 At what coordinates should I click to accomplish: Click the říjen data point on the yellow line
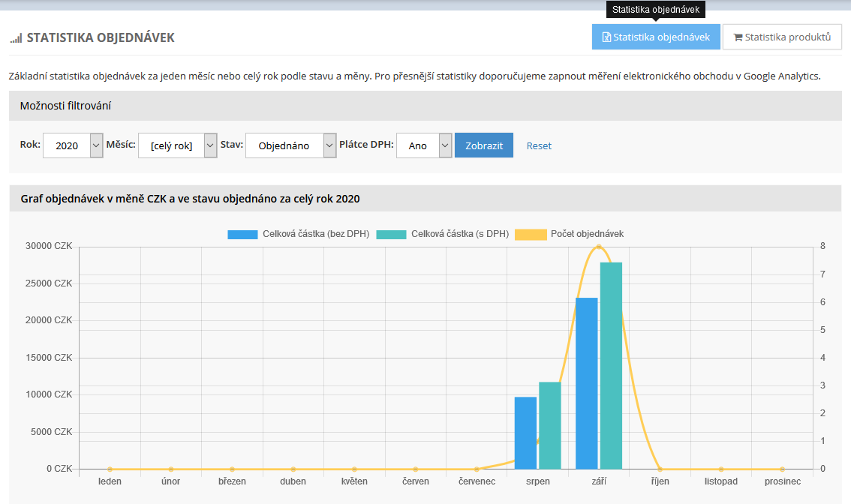point(660,469)
